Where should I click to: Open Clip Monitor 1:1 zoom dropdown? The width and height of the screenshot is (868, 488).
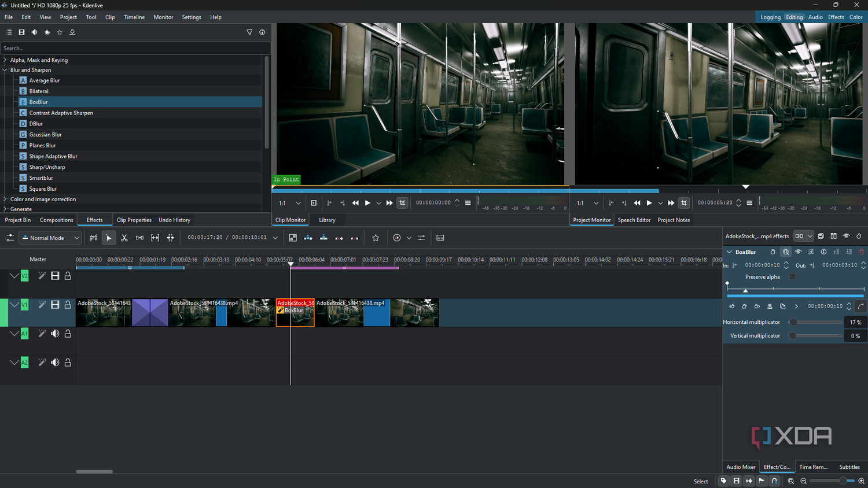[x=290, y=203]
